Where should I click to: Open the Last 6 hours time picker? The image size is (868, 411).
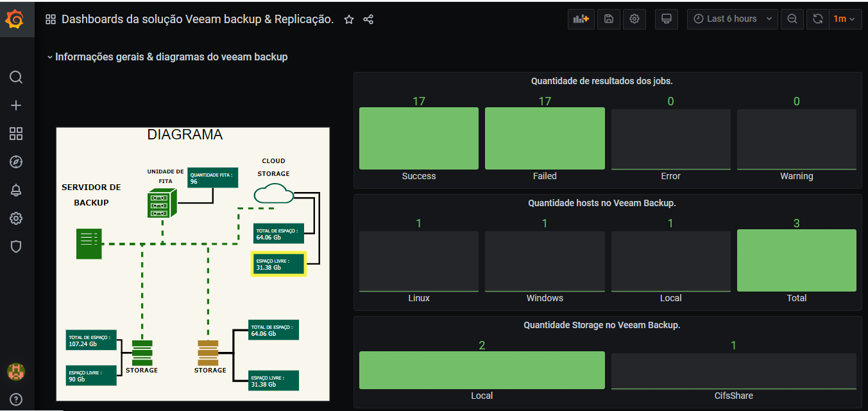point(732,19)
